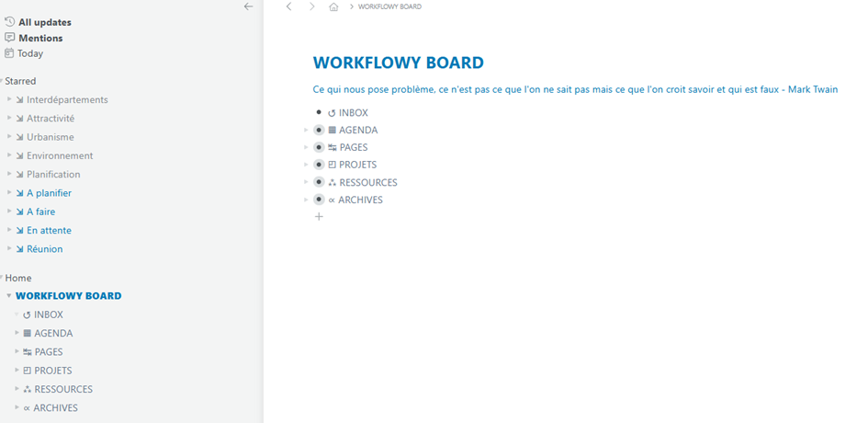The image size is (868, 423).
Task: Zoom into AGENDA via its bullet
Action: coord(319,130)
